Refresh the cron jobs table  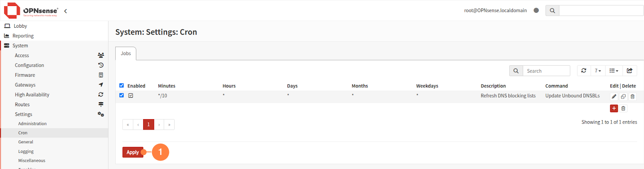(584, 71)
